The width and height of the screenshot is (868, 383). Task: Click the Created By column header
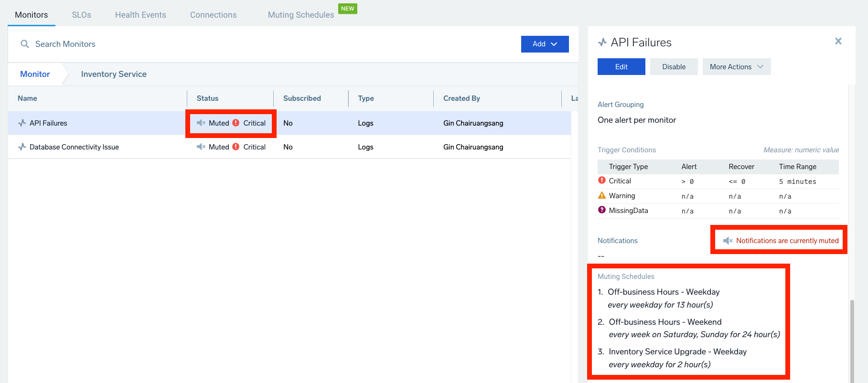tap(461, 98)
